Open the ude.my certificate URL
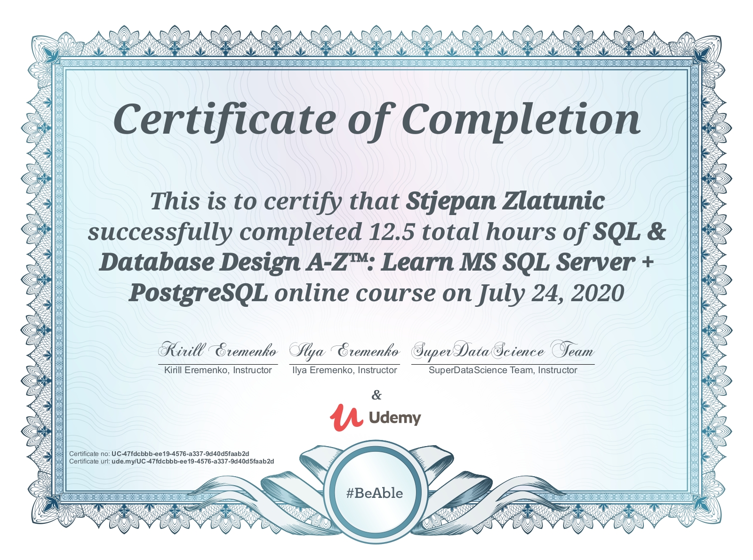 [x=193, y=462]
